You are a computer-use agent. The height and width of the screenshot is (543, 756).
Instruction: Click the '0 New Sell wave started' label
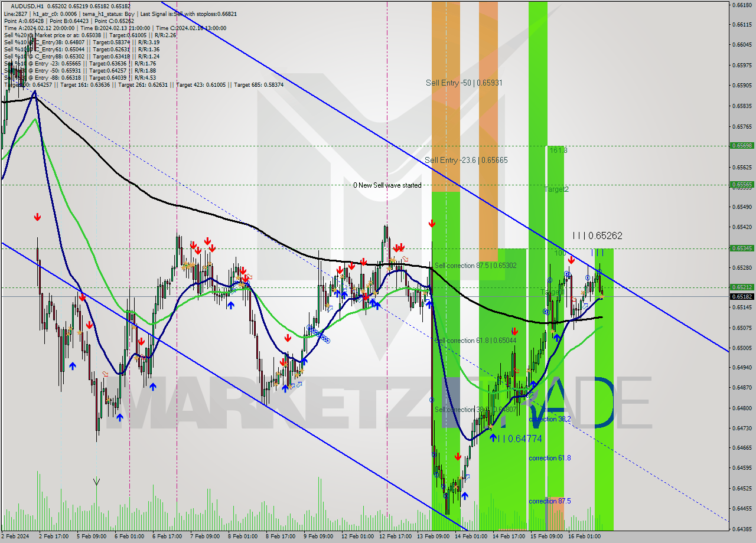pyautogui.click(x=387, y=185)
